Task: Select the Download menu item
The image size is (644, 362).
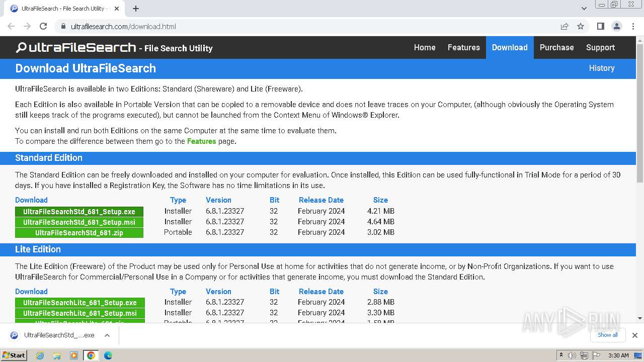Action: point(510,47)
